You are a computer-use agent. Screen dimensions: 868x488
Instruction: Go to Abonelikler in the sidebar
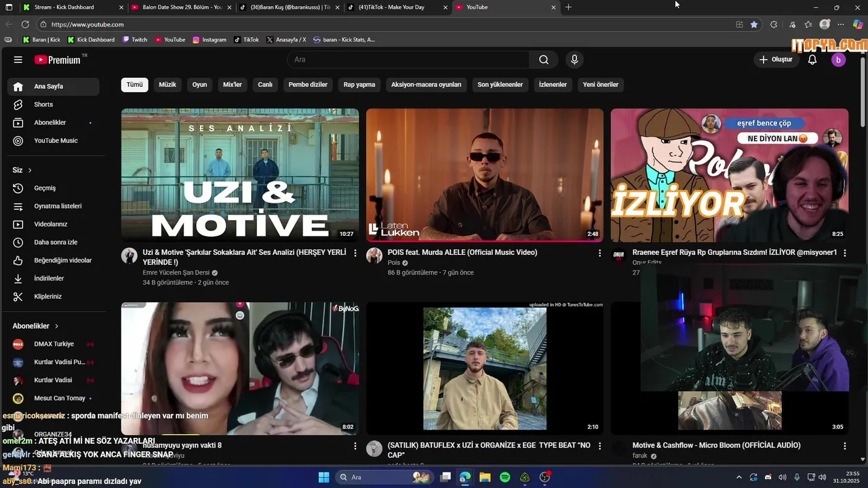tap(54, 123)
